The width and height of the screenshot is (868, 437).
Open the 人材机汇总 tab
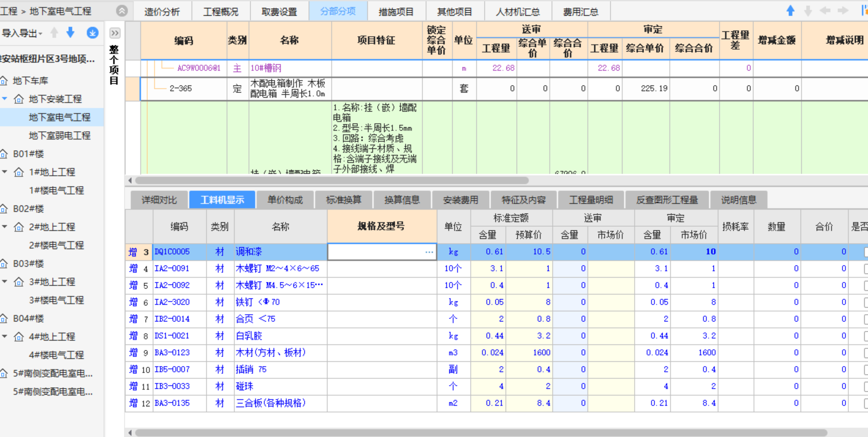coord(518,11)
